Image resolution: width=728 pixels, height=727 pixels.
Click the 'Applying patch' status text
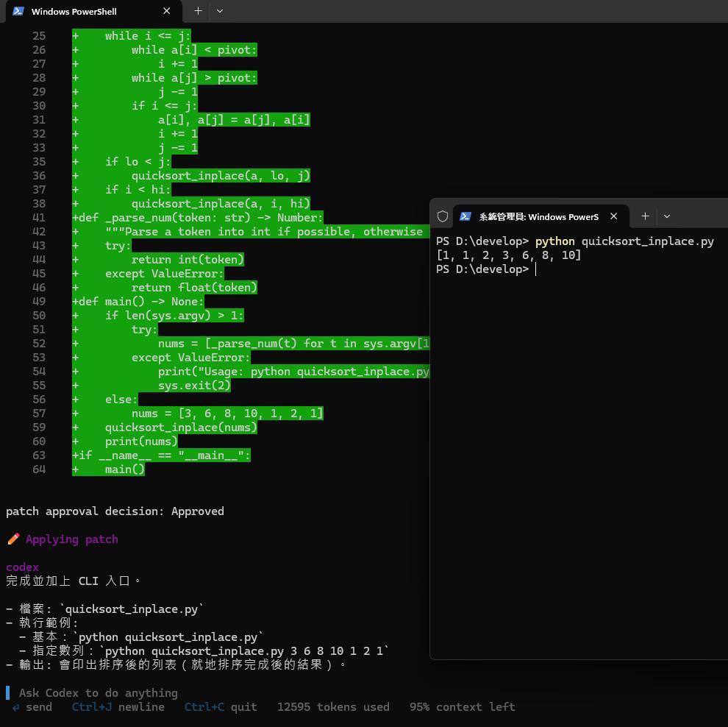coord(72,539)
